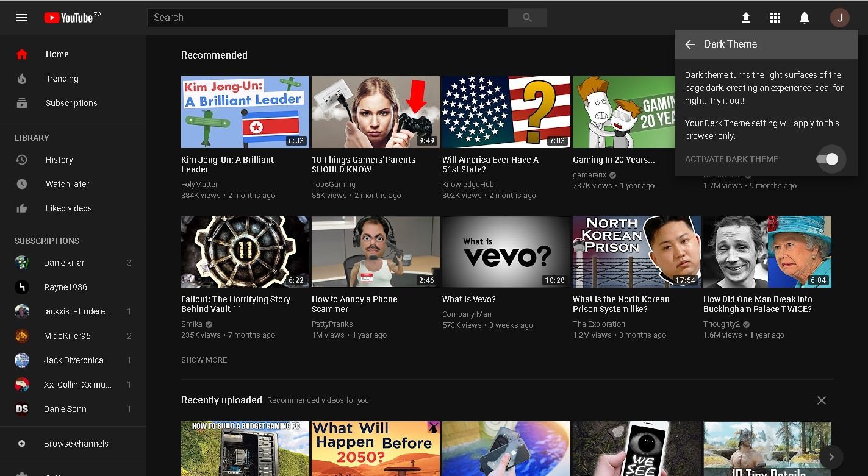The width and height of the screenshot is (868, 476).
Task: Open the upload video icon
Action: coord(746,18)
